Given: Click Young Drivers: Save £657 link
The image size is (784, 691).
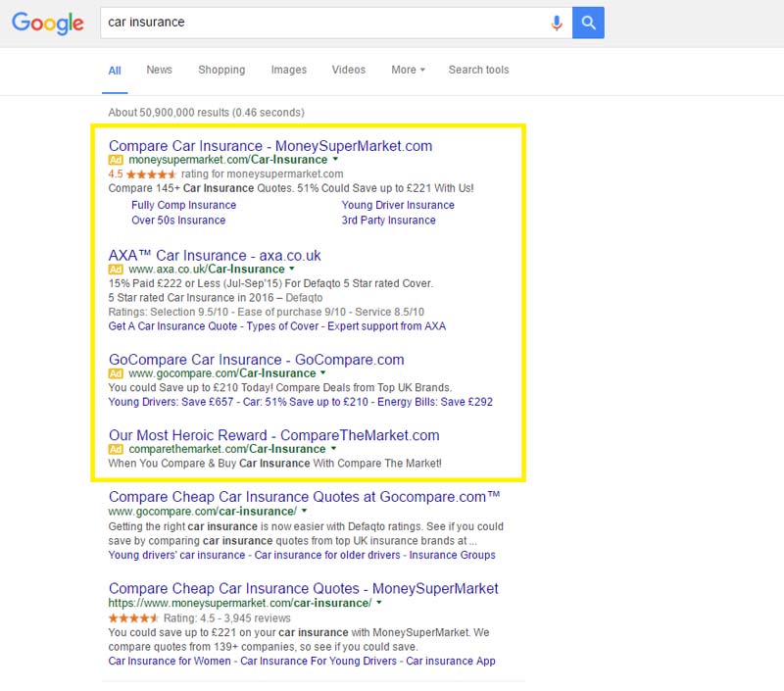Looking at the screenshot, I should click(x=171, y=402).
